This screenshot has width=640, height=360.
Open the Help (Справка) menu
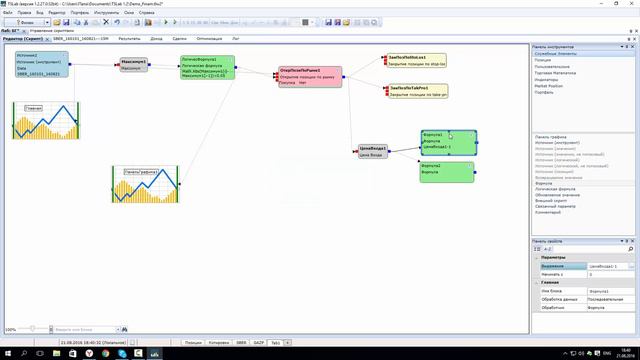click(x=147, y=13)
